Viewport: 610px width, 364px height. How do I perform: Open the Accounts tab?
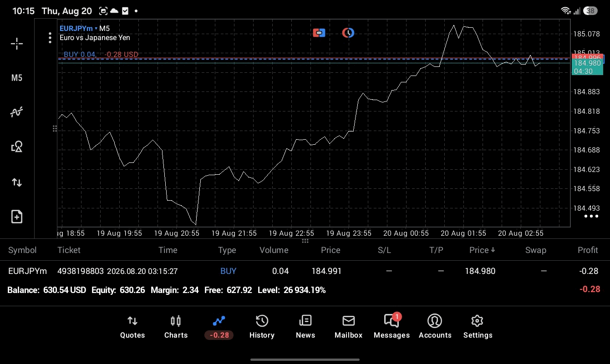[x=435, y=327]
